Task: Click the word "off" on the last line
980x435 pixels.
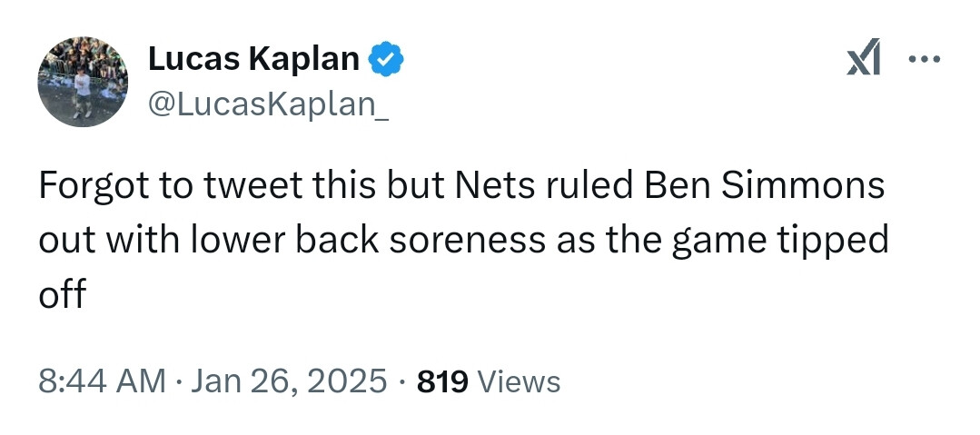Action: pos(61,294)
